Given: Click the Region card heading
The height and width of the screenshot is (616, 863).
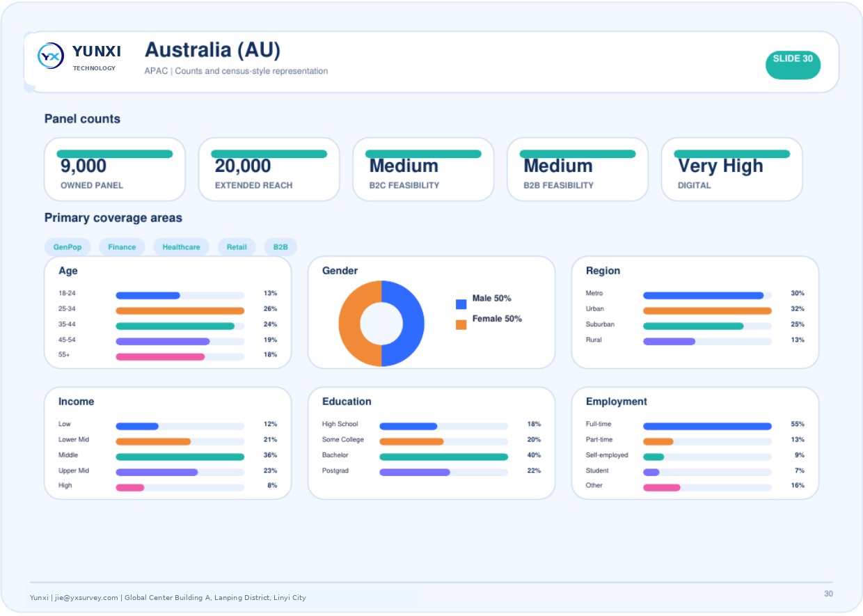Looking at the screenshot, I should 603,271.
